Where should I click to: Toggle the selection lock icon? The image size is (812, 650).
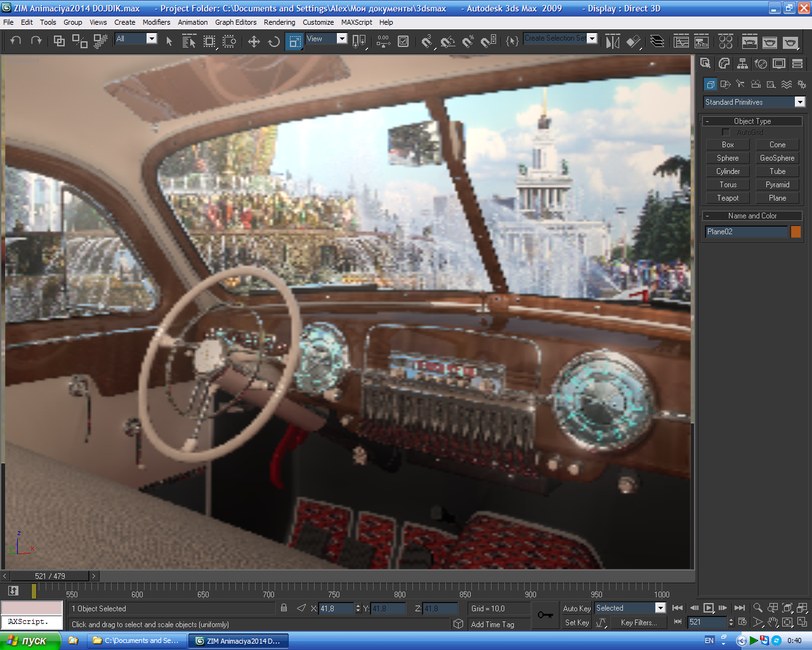pyautogui.click(x=284, y=608)
